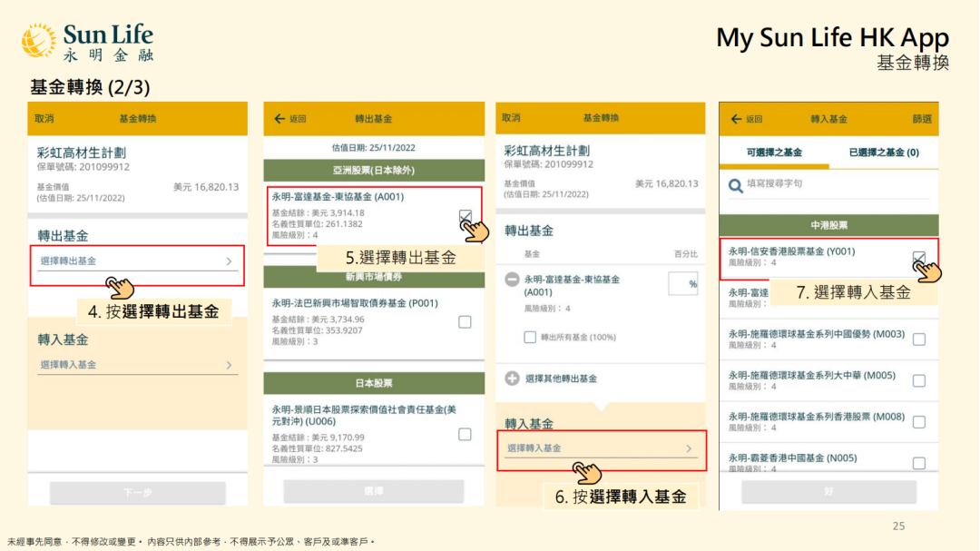Tap back arrow in 轉入基金 screen
The height and width of the screenshot is (551, 980).
pyautogui.click(x=736, y=119)
